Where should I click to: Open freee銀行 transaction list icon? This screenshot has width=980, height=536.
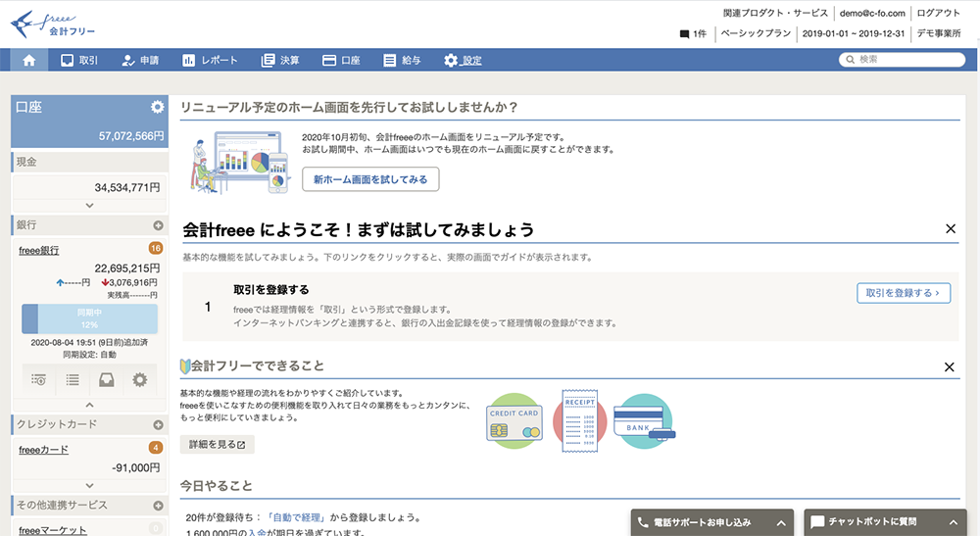coord(73,380)
